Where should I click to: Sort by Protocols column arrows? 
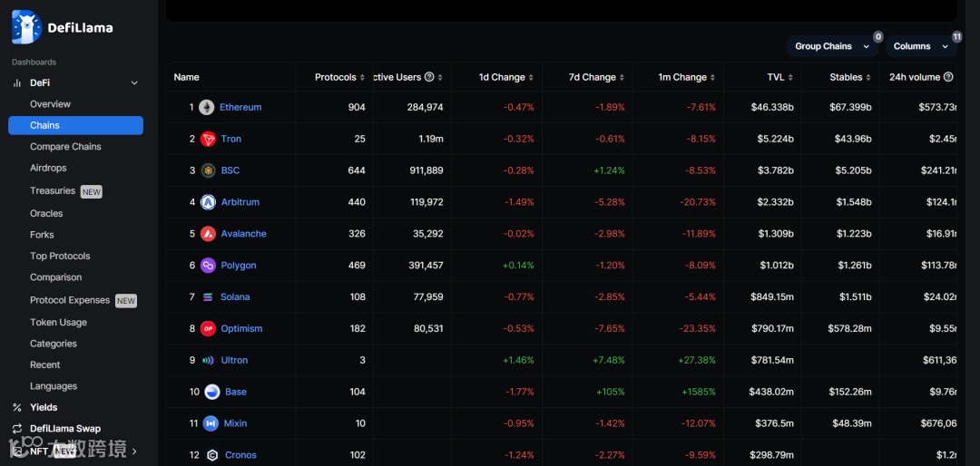(362, 77)
